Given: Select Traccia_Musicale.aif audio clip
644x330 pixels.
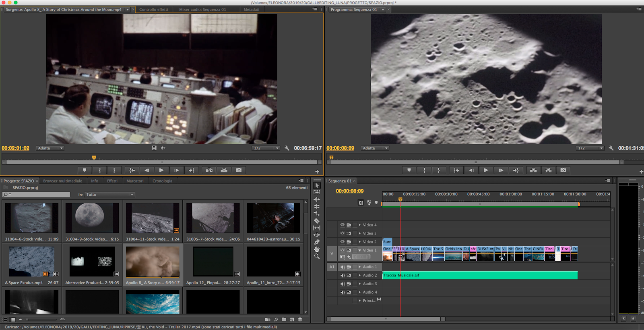Looking at the screenshot, I should click(480, 275).
